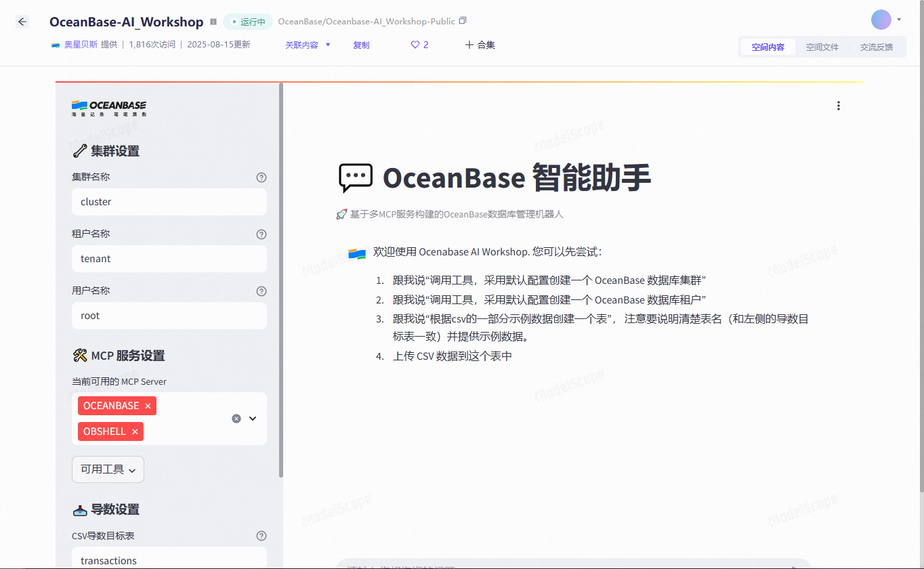Click the help icon next to 集群名称

coord(261,177)
